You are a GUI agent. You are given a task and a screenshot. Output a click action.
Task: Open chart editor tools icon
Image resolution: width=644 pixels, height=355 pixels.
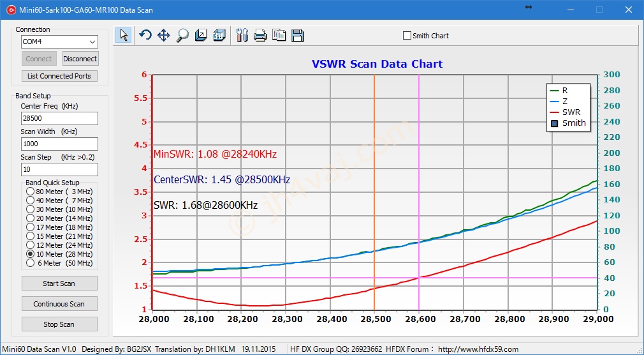242,35
